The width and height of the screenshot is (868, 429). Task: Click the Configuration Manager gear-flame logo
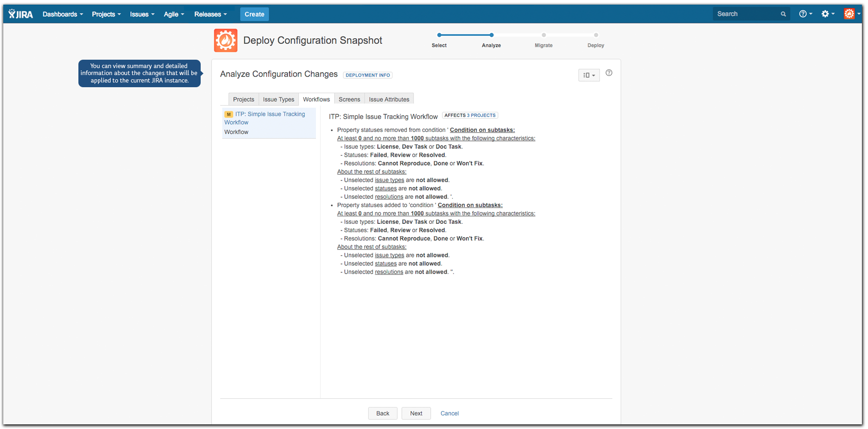226,40
